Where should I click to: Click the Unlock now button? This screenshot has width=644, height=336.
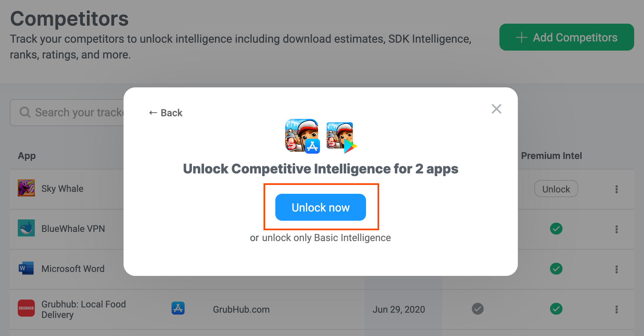click(x=320, y=207)
